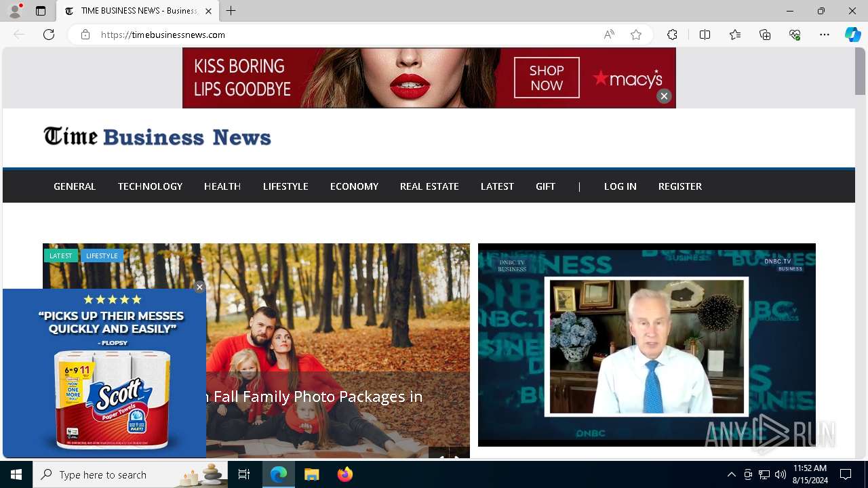Viewport: 868px width, 488px height.
Task: Launch Firefox from the taskbar
Action: pos(345,474)
